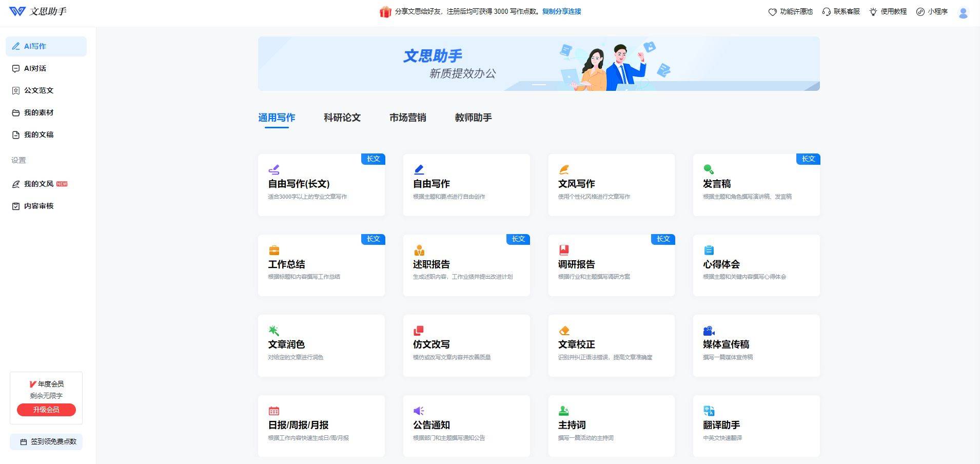Viewport: 980px width, 464px height.
Task: Click the red 升级会员 button
Action: pos(46,410)
